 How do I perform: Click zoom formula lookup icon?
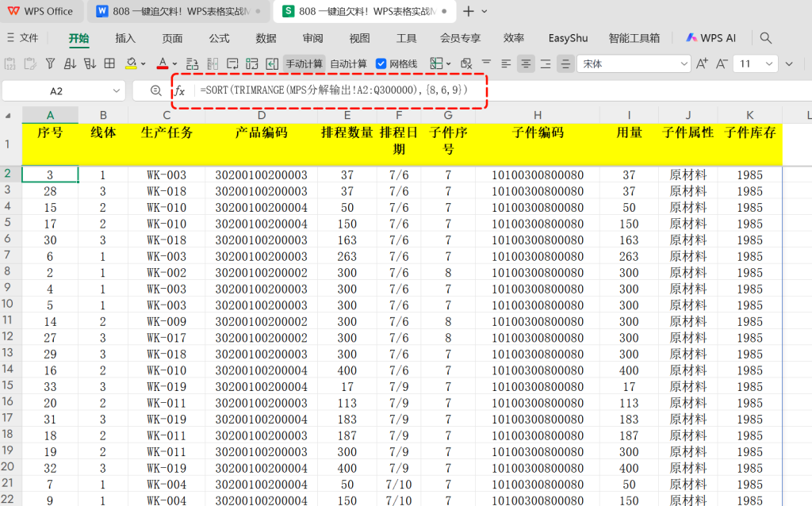[155, 90]
